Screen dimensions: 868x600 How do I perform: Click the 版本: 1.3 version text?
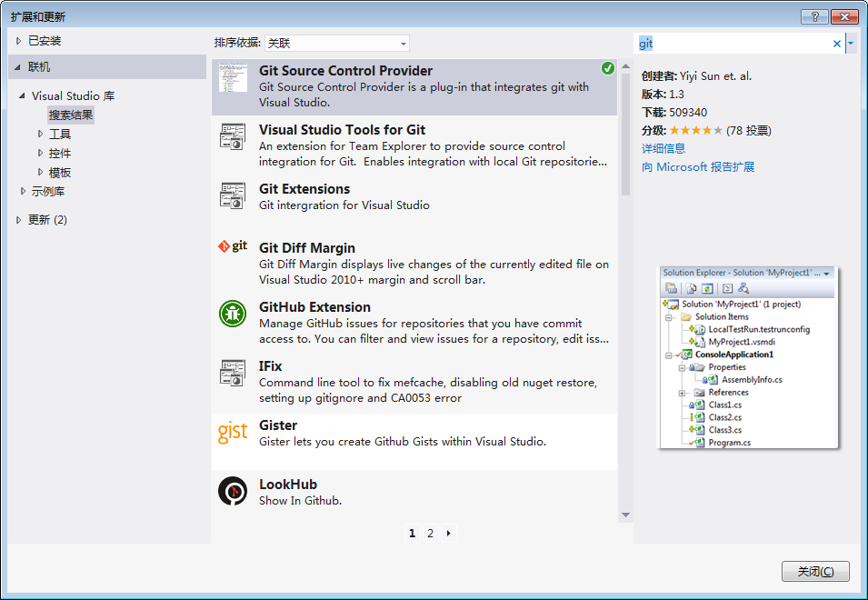pyautogui.click(x=663, y=95)
